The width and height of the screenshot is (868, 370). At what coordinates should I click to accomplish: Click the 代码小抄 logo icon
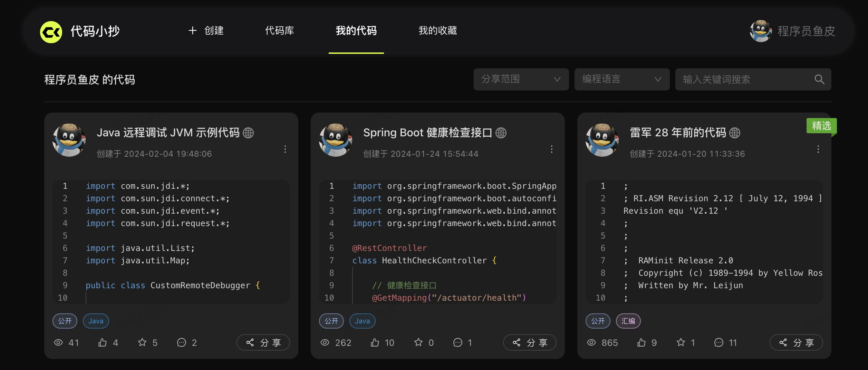51,32
